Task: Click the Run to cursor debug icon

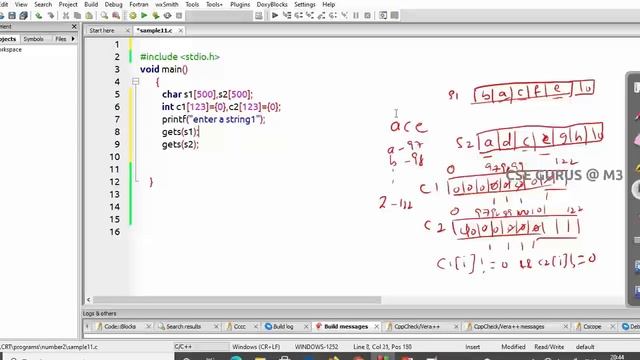Action: click(287, 16)
